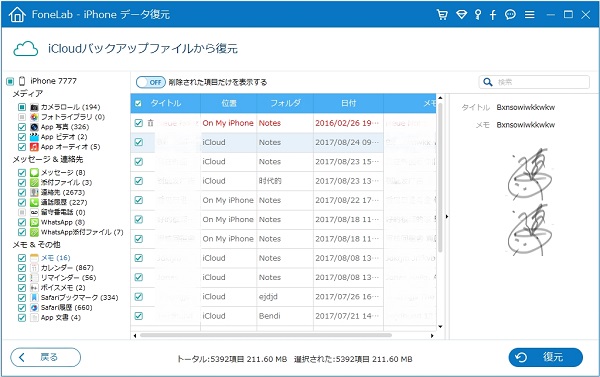The width and height of the screenshot is (600, 377).
Task: Click the diamond icon in title bar
Action: [461, 15]
